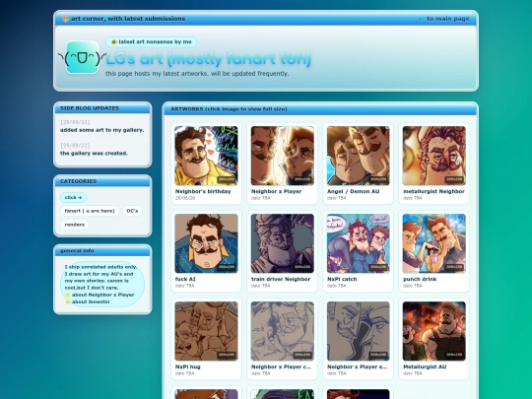
Task: Select the 'fanart ( u are here)' category
Action: point(90,211)
